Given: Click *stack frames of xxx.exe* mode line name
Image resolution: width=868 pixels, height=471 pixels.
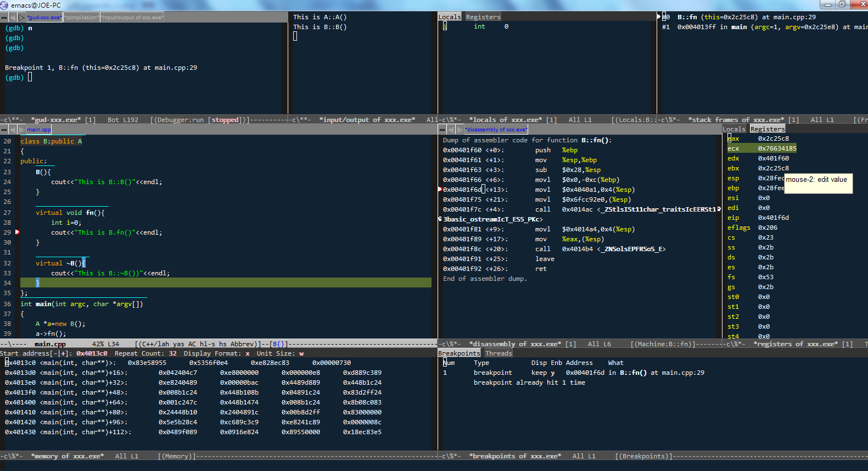Looking at the screenshot, I should point(736,120).
